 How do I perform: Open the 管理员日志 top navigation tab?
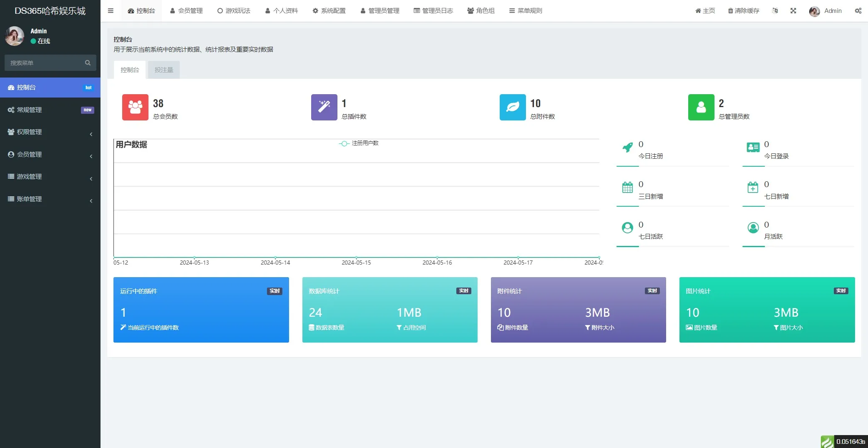[433, 11]
